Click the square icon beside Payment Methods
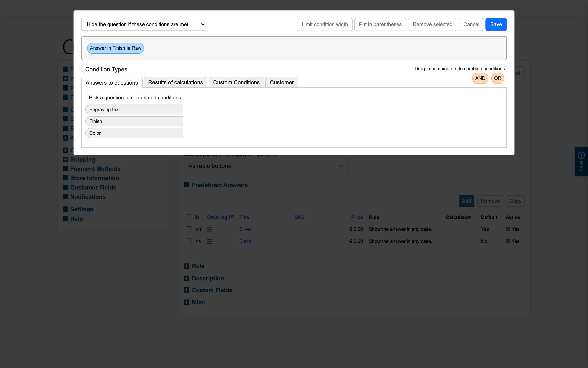The image size is (588, 368). [x=66, y=169]
